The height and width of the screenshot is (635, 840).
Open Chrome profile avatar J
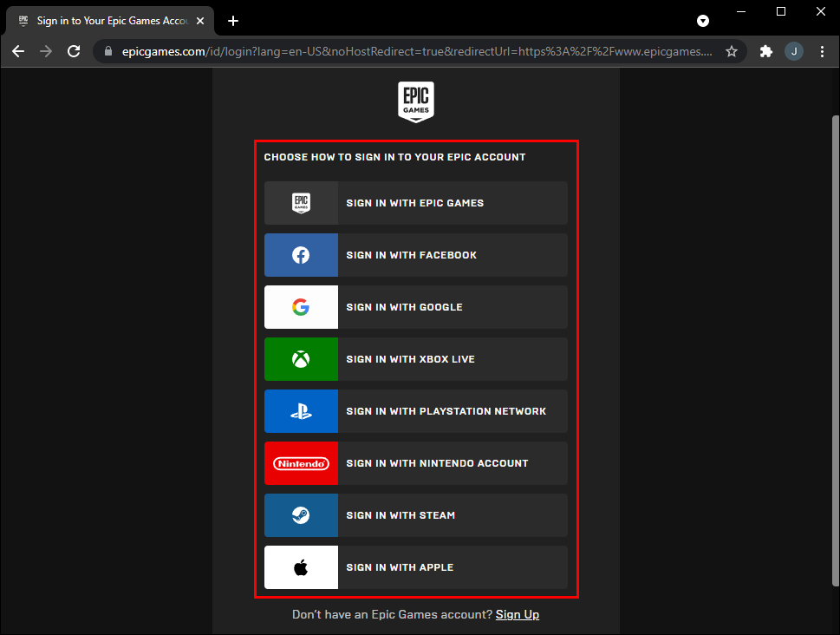tap(794, 51)
